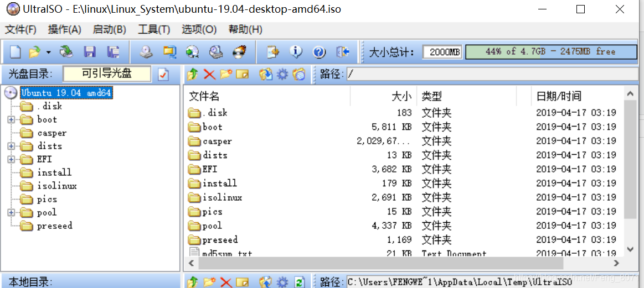Click the Help question mark icon

319,52
